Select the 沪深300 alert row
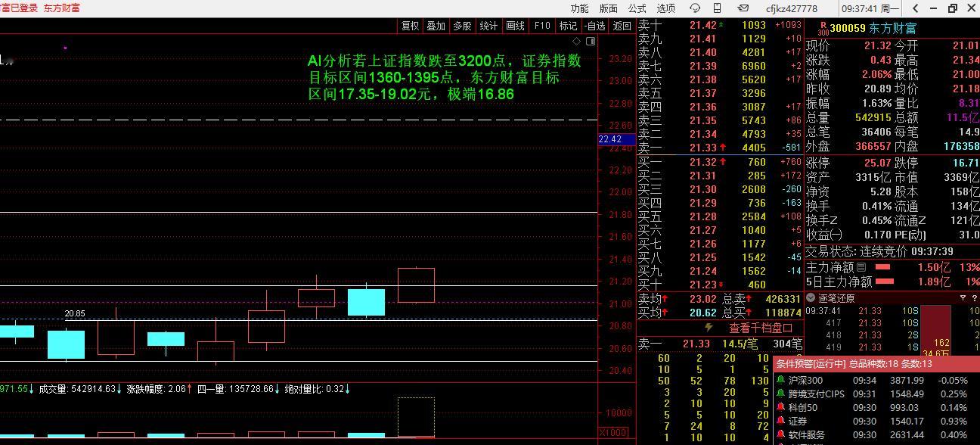This screenshot has width=980, height=445. (x=877, y=380)
